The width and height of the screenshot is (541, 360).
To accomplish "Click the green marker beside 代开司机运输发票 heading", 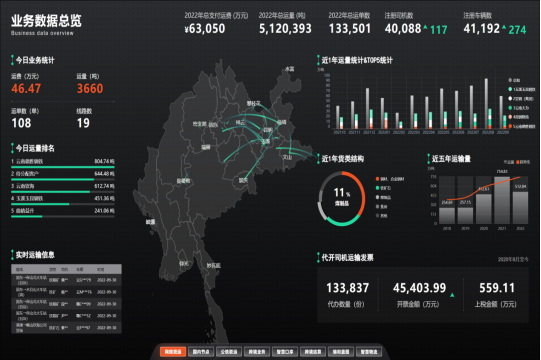I will click(318, 257).
